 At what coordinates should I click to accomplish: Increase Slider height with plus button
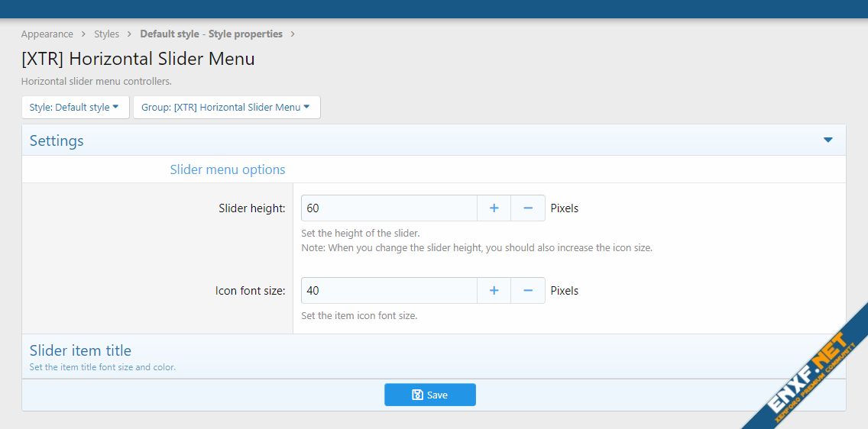494,208
